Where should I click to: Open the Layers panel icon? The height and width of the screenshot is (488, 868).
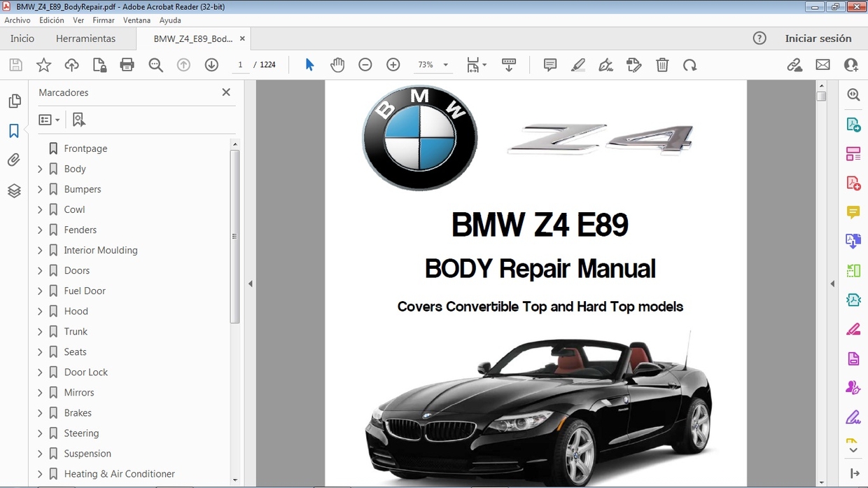click(14, 190)
